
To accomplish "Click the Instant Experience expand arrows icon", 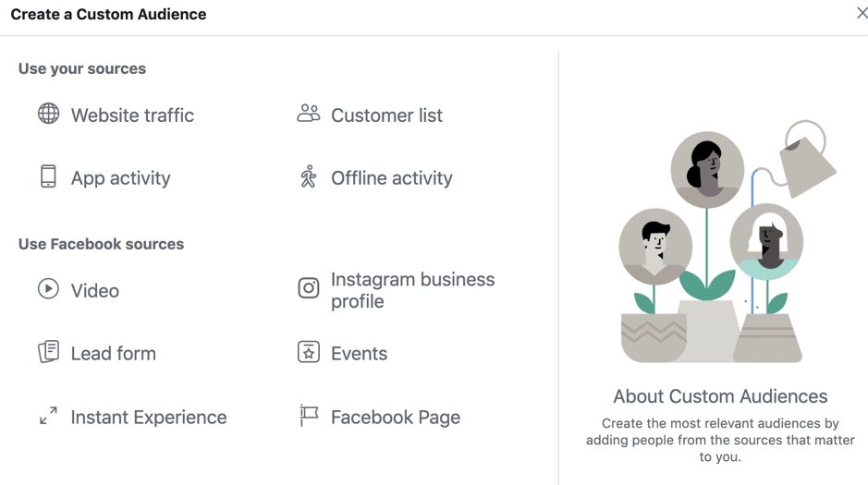I will 48,417.
